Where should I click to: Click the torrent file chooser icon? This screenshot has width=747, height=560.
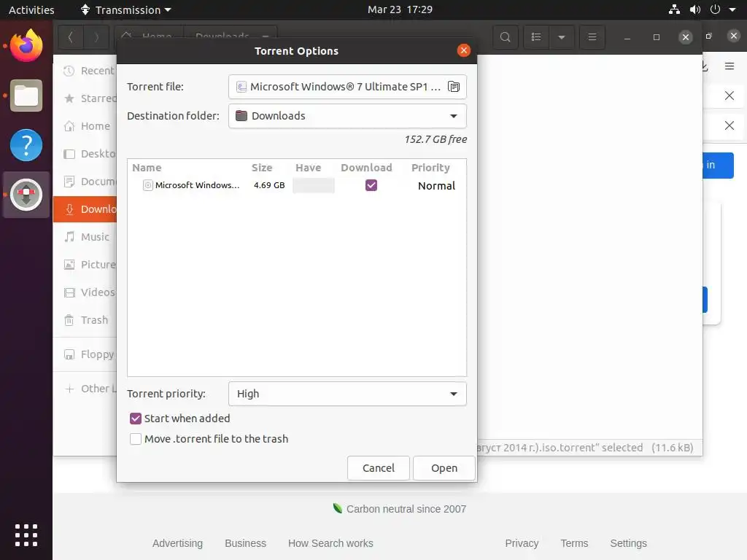[454, 87]
